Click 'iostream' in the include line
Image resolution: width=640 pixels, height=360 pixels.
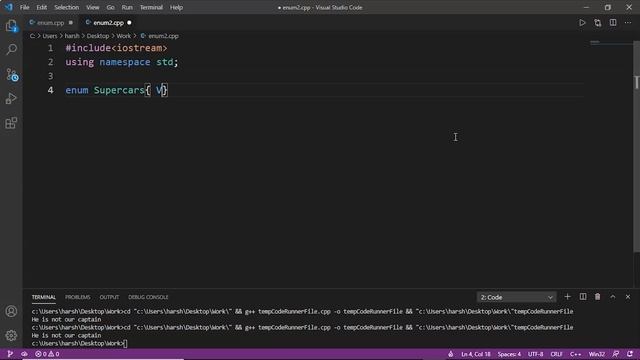click(x=140, y=48)
